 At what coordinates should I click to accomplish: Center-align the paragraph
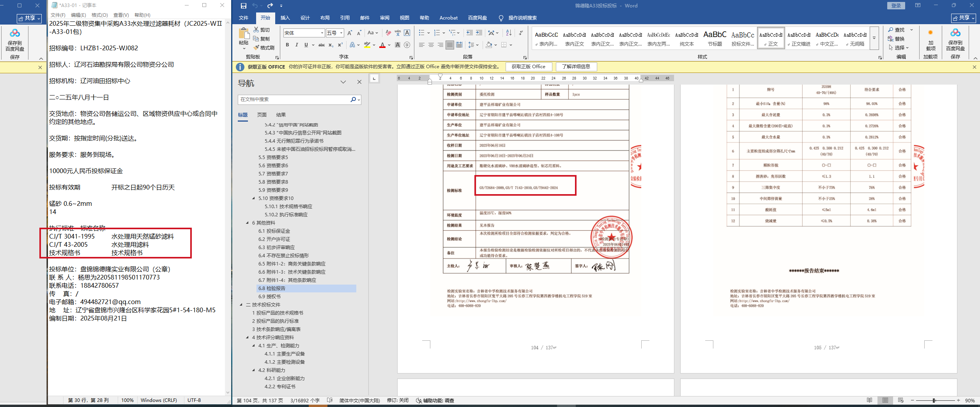click(x=431, y=45)
